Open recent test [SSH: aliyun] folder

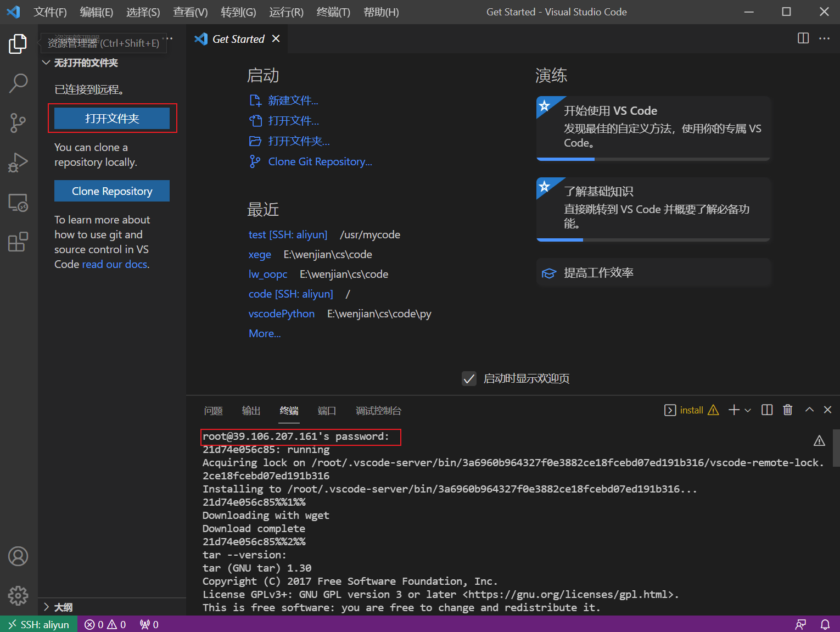[288, 234]
